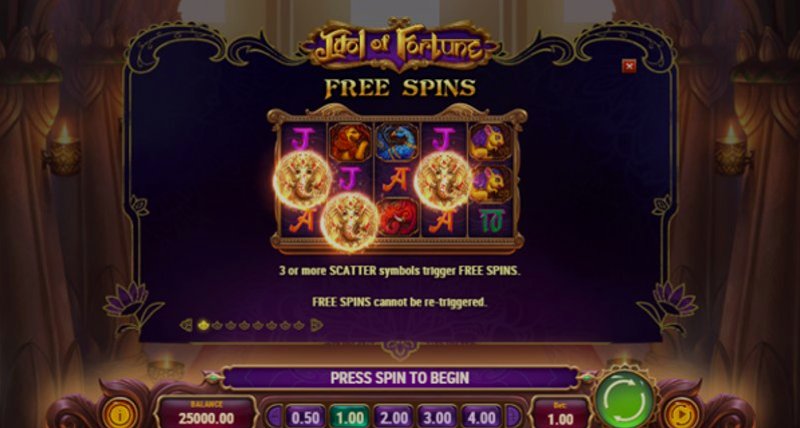Increase bet options with right arrow
This screenshot has height=428, width=800.
(x=513, y=416)
